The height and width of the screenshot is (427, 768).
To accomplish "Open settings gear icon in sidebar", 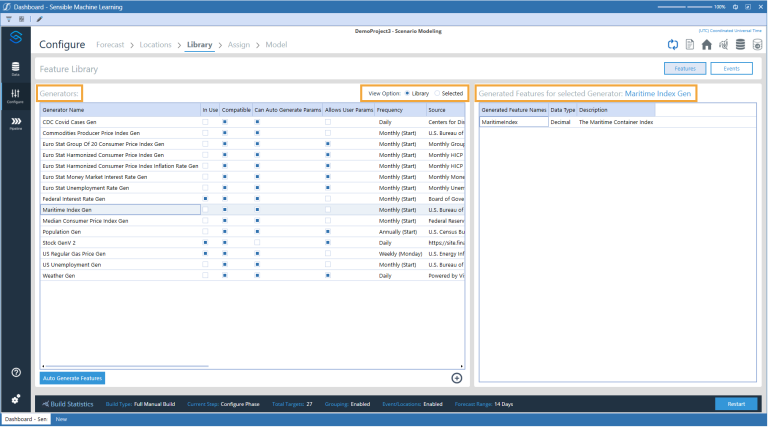I will pyautogui.click(x=15, y=399).
